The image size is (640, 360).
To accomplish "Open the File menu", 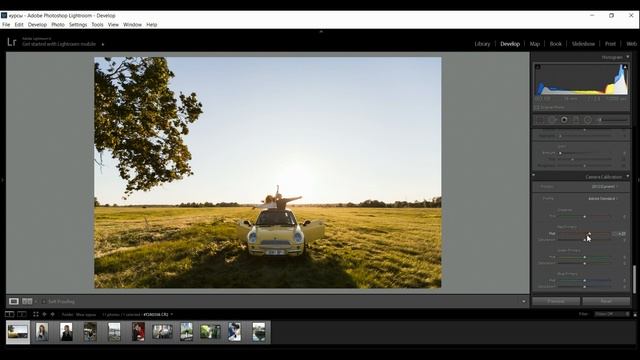I will 6,24.
